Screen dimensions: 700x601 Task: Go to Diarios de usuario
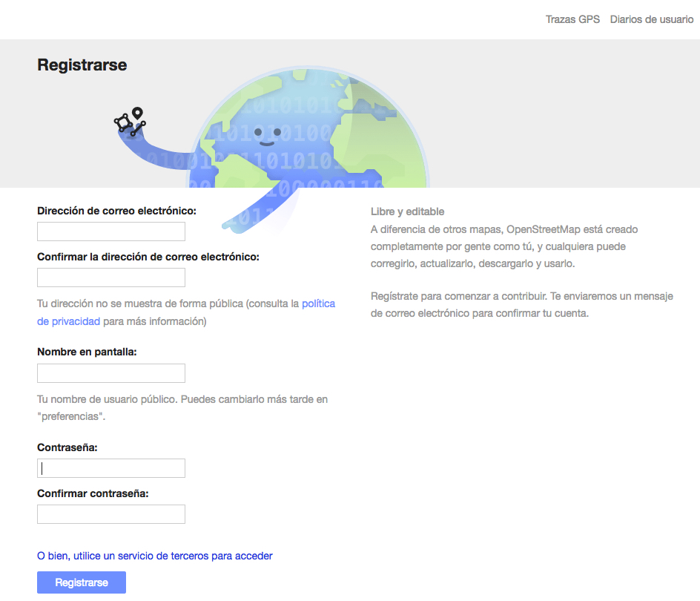pos(651,19)
